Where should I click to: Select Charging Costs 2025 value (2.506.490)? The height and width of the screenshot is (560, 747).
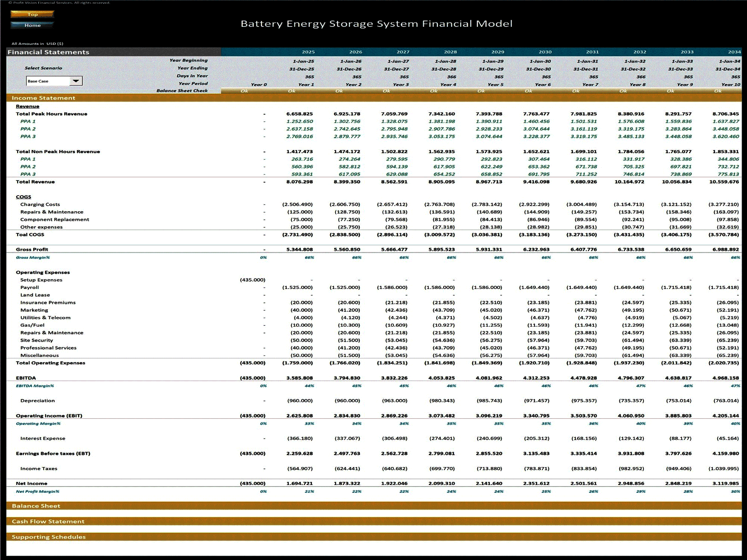(297, 204)
